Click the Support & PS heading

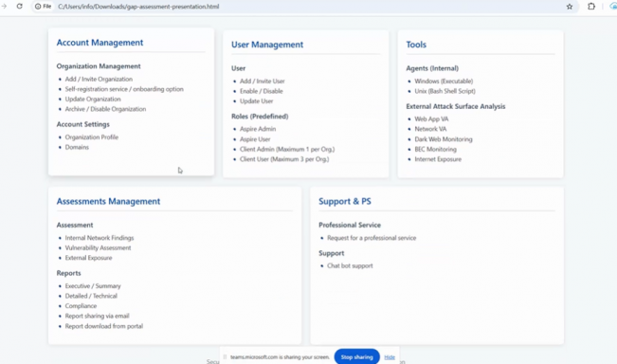pos(345,202)
